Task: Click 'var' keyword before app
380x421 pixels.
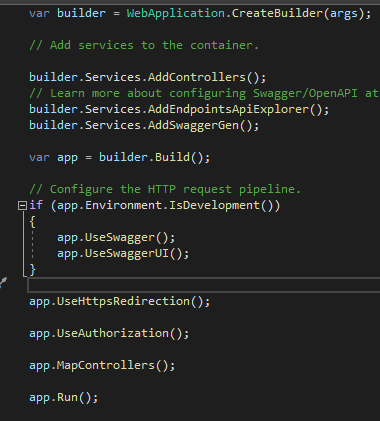Action: pyautogui.click(x=39, y=157)
